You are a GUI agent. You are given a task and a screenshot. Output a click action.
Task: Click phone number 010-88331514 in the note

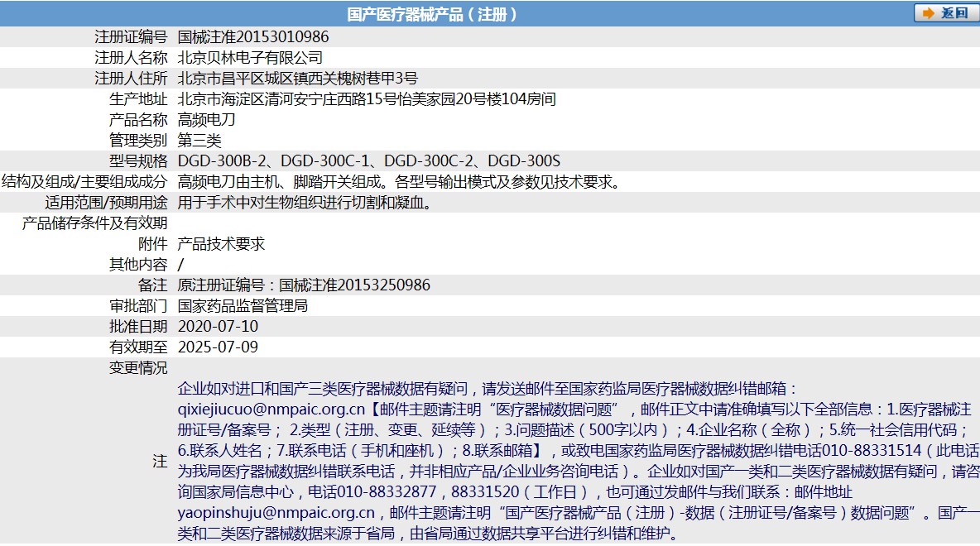(x=872, y=450)
